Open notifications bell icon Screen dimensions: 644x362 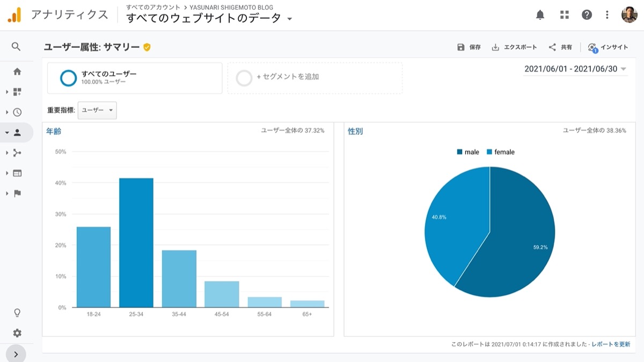540,15
